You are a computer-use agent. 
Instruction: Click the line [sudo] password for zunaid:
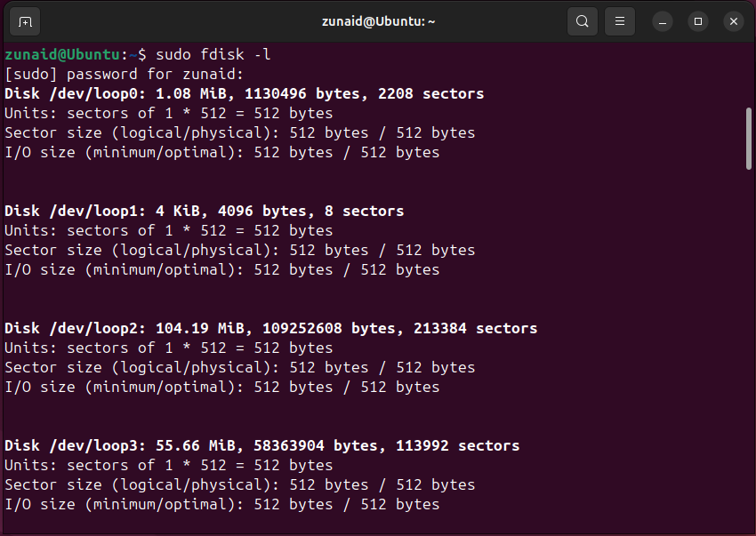tap(125, 75)
